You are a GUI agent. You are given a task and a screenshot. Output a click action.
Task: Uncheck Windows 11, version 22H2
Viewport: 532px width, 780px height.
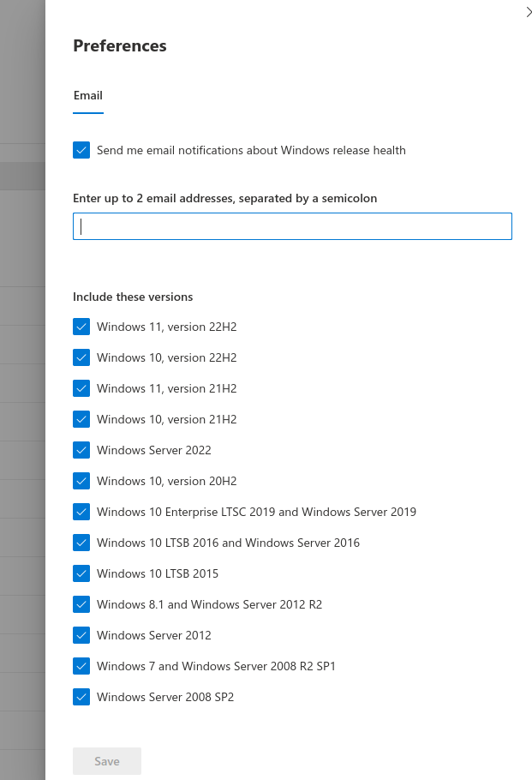point(81,327)
